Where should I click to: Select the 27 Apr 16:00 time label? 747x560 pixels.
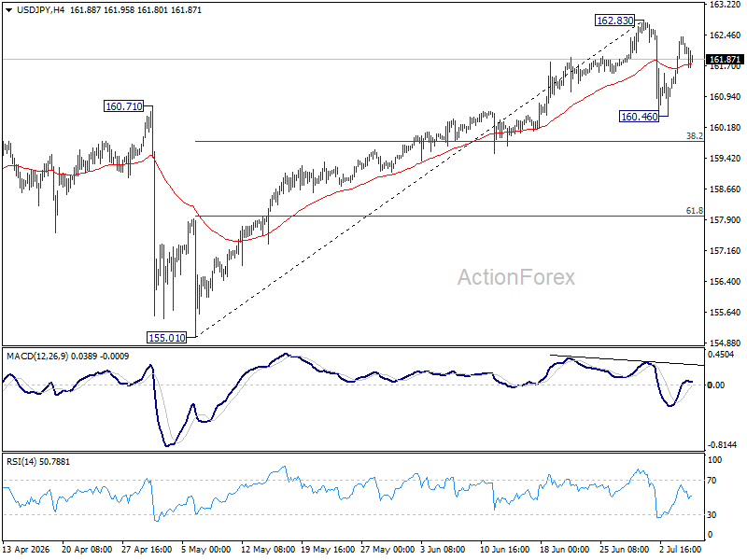coord(147,550)
